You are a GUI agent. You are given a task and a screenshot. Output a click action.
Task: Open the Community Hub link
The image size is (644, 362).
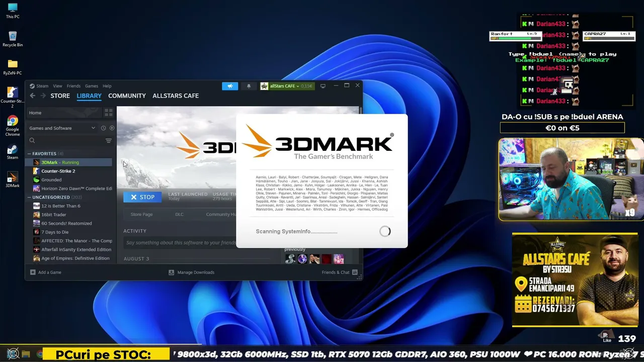pyautogui.click(x=221, y=215)
